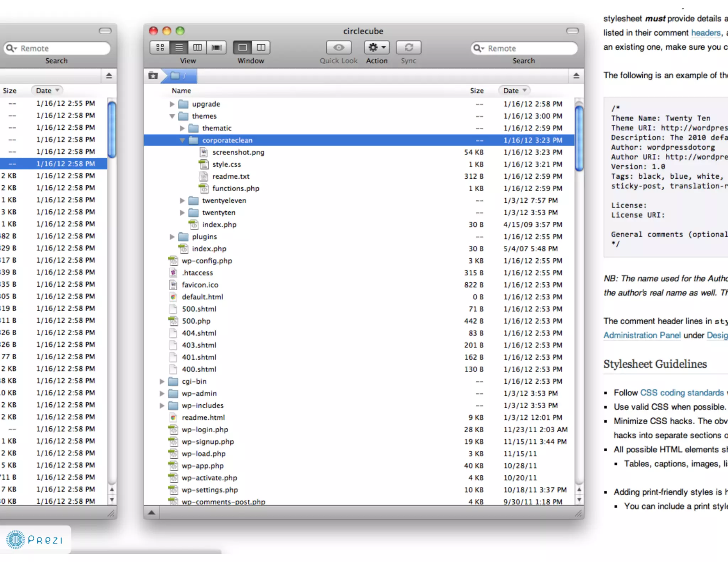This screenshot has width=728, height=562.
Task: Choose single-pane window layout
Action: [x=242, y=48]
